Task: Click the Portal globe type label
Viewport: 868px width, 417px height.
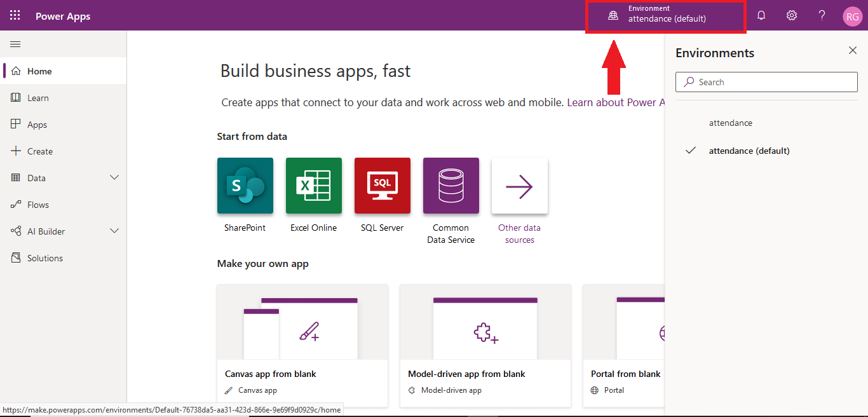Action: click(607, 390)
